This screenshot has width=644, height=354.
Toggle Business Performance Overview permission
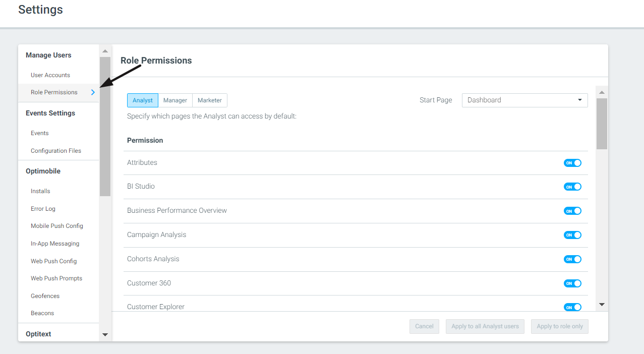coord(572,211)
